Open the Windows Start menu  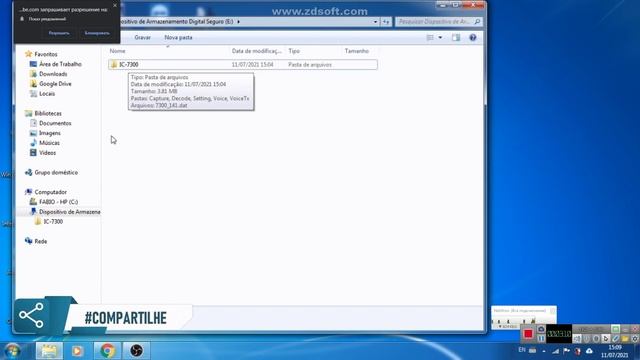pos(12,351)
